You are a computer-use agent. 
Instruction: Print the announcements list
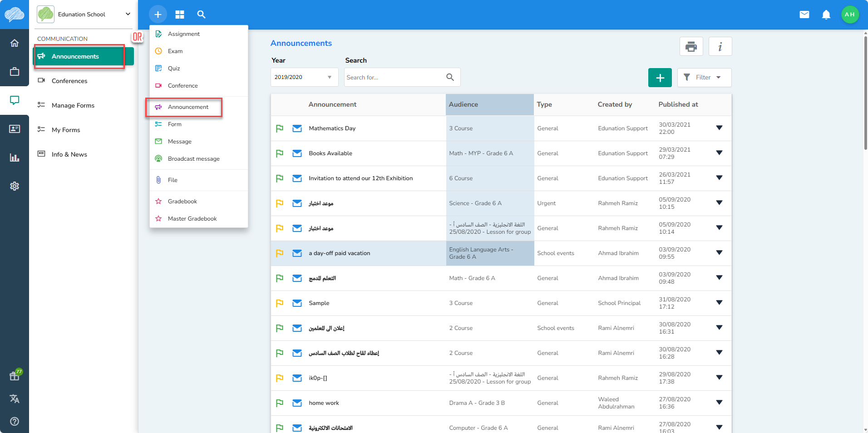click(x=691, y=46)
